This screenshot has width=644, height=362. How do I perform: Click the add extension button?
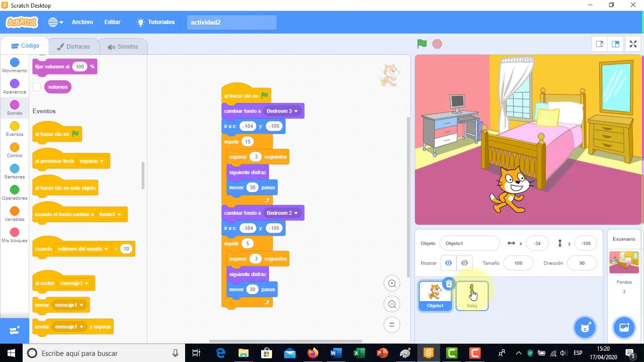15,330
